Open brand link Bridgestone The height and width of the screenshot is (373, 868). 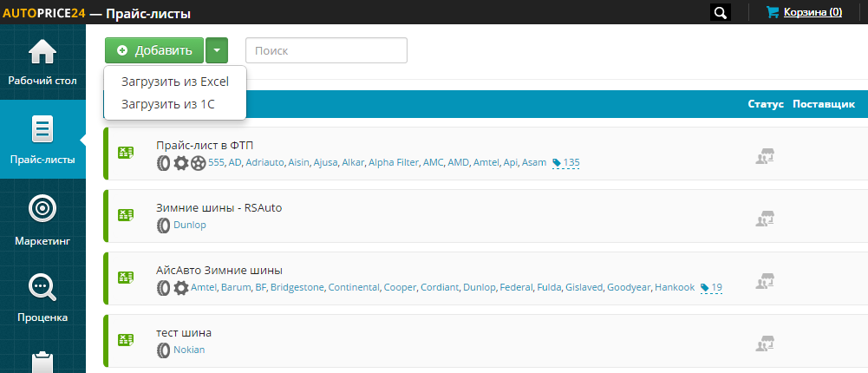[x=297, y=287]
